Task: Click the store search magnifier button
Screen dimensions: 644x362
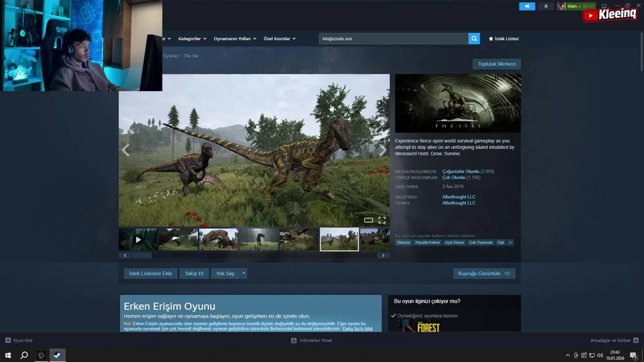Action: pos(474,39)
